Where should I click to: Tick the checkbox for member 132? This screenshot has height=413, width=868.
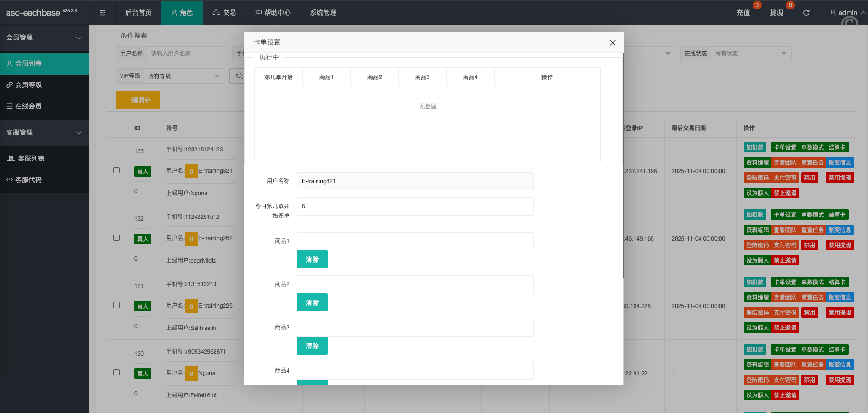point(116,238)
